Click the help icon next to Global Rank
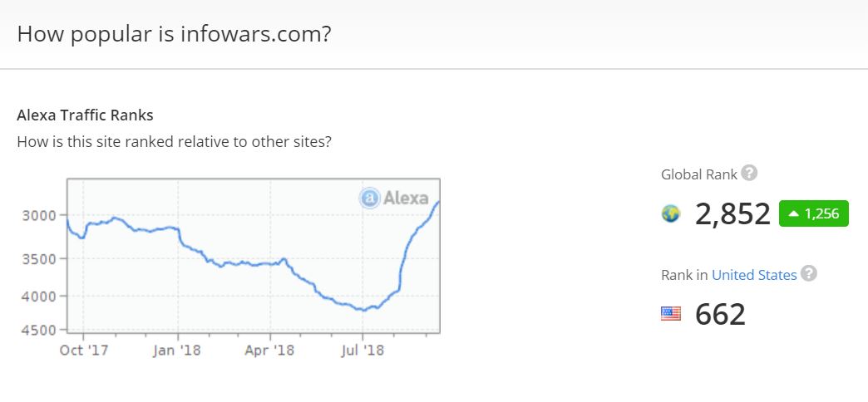The height and width of the screenshot is (402, 868). [x=749, y=174]
